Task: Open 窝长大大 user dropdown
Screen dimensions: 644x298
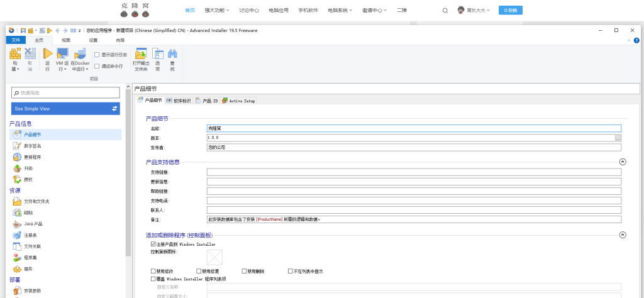Action: (474, 11)
